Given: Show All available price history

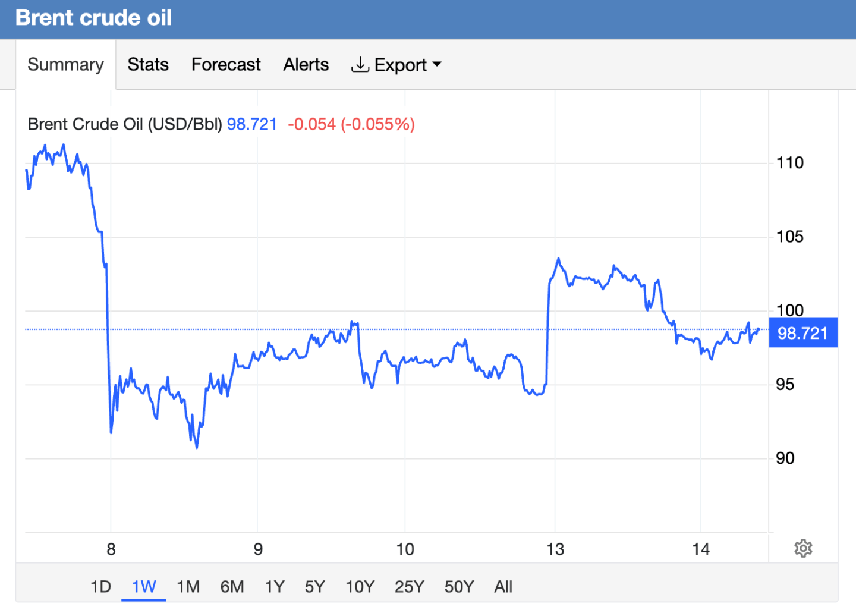Looking at the screenshot, I should 503,587.
